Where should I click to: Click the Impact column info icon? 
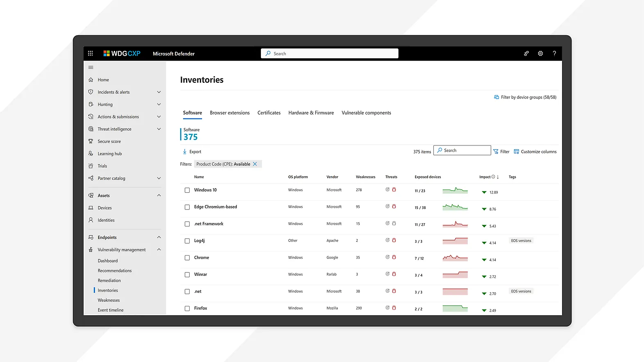(493, 177)
